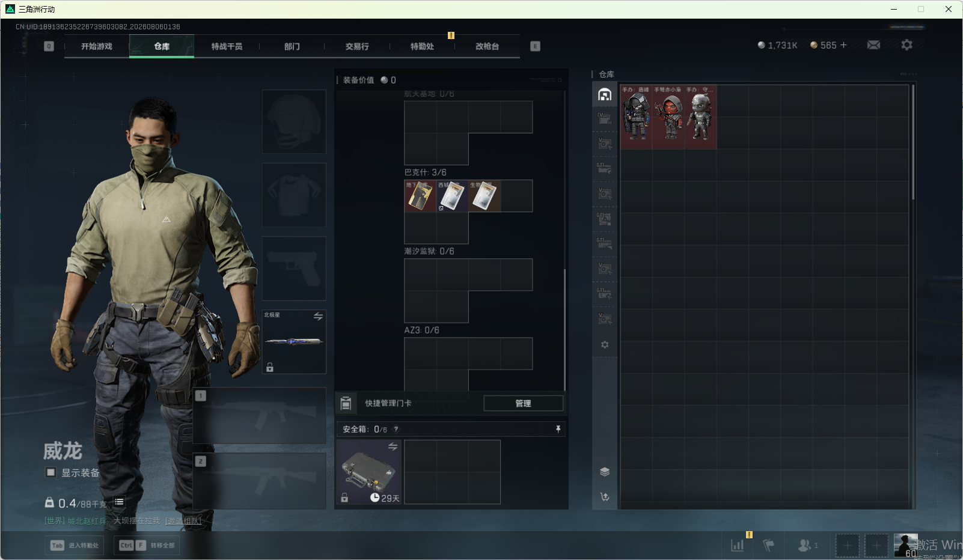Open the mail envelope icon
Image resolution: width=963 pixels, height=560 pixels.
[873, 45]
